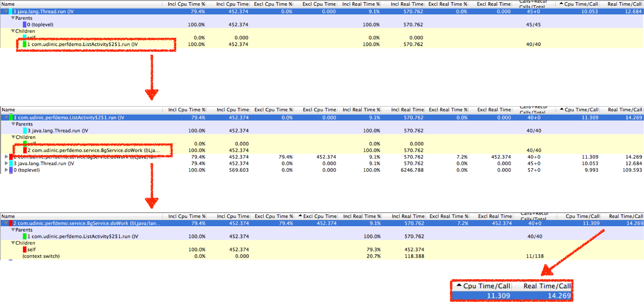Collapse Children section under highlighted java.lang.Thread.run
The image size is (644, 302).
coord(13,31)
